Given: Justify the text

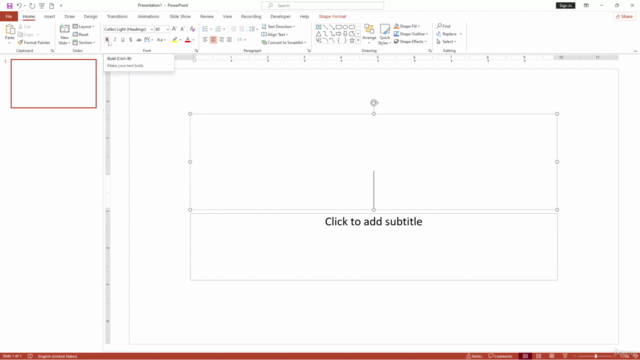Looking at the screenshot, I should point(229,40).
